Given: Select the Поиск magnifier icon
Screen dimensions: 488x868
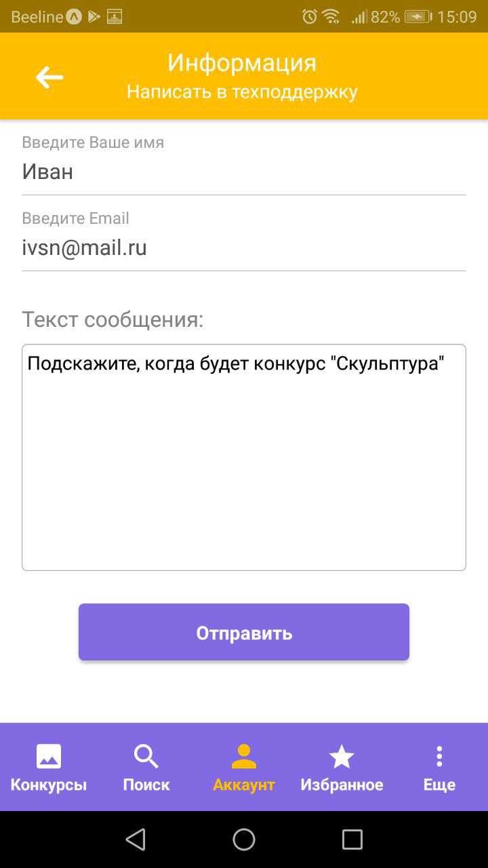Looking at the screenshot, I should click(x=146, y=756).
